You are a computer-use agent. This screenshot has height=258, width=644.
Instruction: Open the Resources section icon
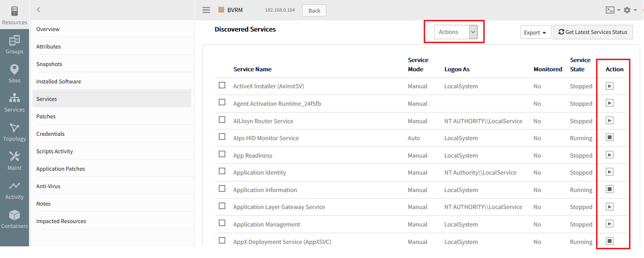click(x=15, y=11)
